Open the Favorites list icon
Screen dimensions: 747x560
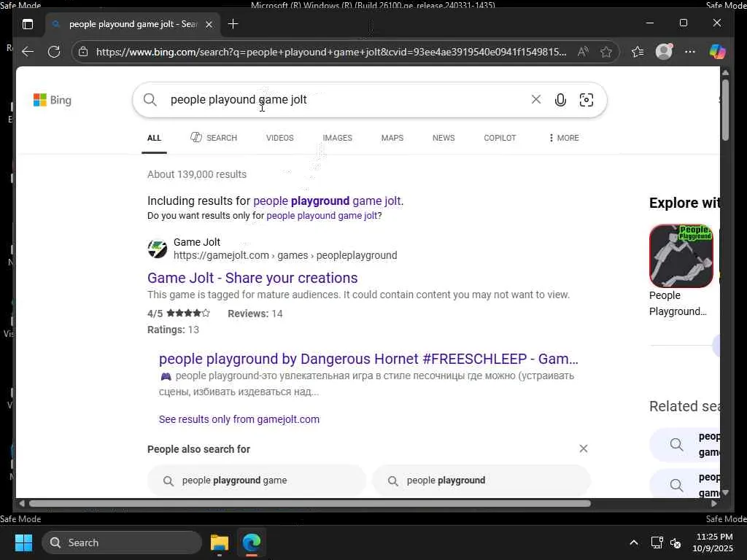(x=638, y=52)
